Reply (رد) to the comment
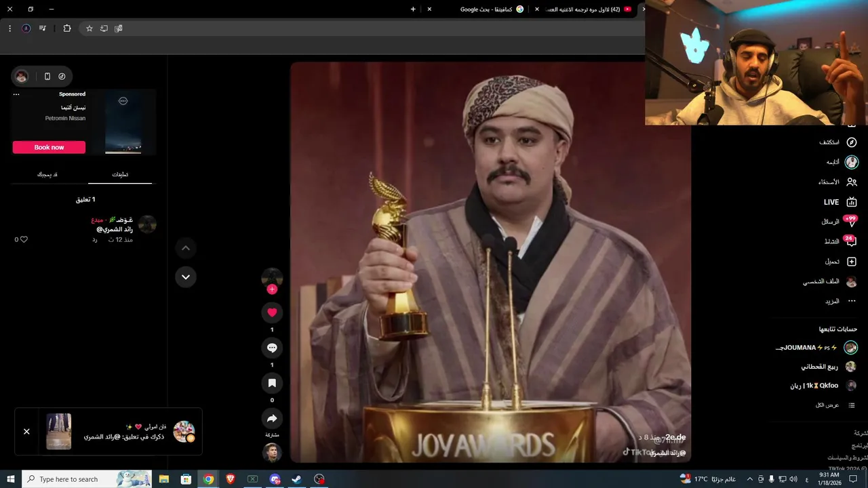The image size is (868, 488). click(95, 240)
